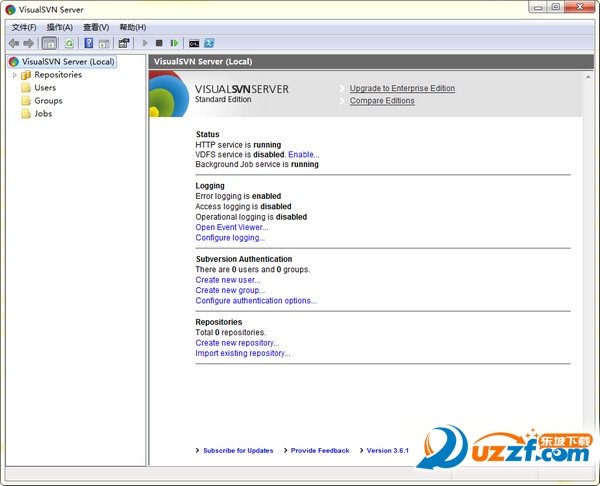Viewport: 600px width, 486px height.
Task: Select Users in the tree
Action: (45, 88)
